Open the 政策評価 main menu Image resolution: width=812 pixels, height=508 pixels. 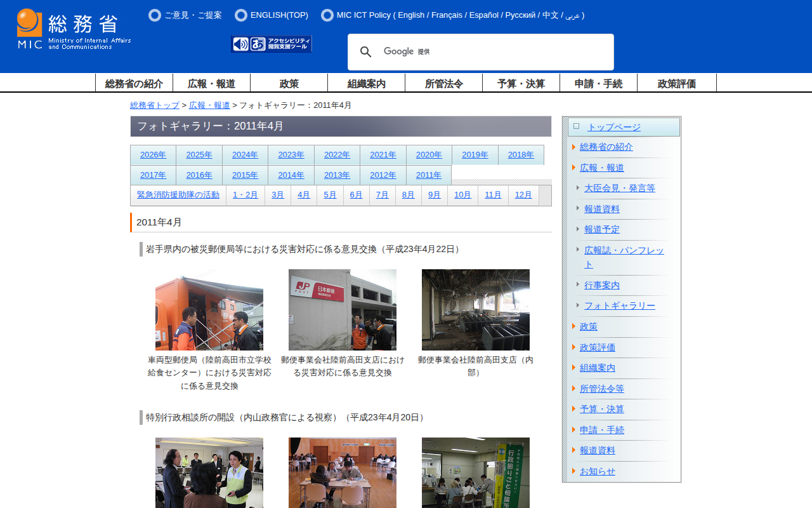point(677,83)
